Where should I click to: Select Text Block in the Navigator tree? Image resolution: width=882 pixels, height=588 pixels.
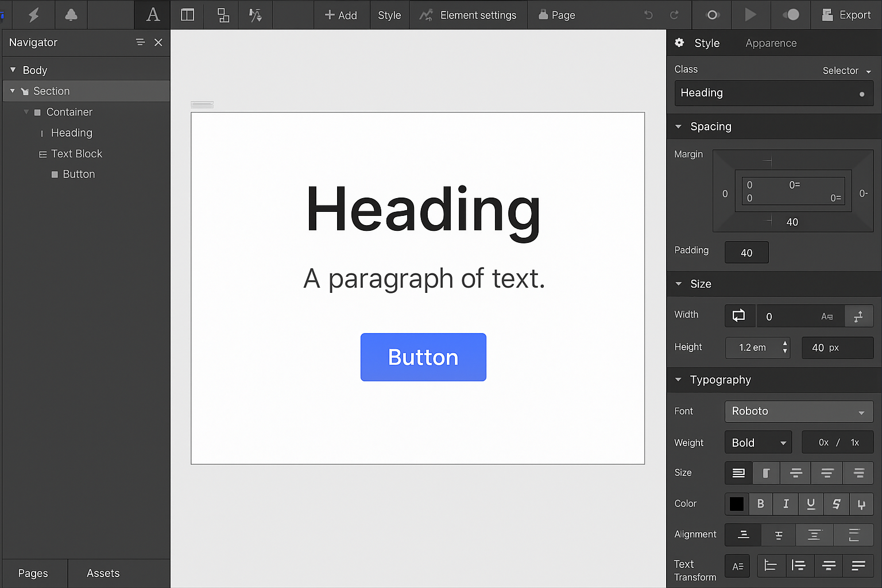pyautogui.click(x=76, y=153)
